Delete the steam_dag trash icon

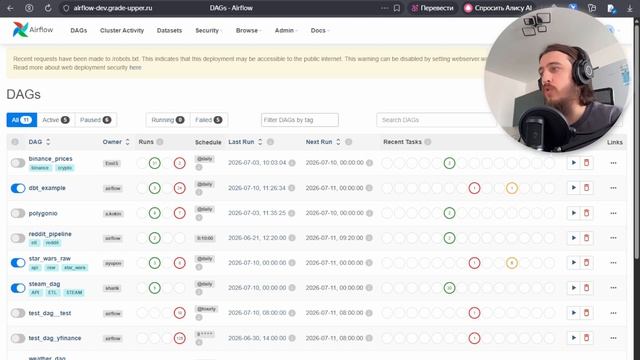tap(587, 288)
